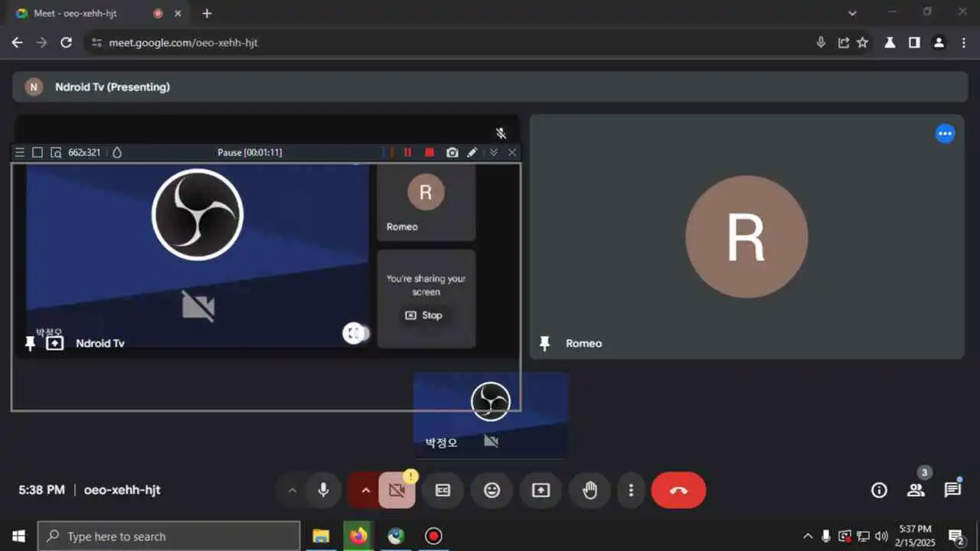This screenshot has width=980, height=551.
Task: Collapse recorder toolbar with double chevron
Action: click(494, 152)
